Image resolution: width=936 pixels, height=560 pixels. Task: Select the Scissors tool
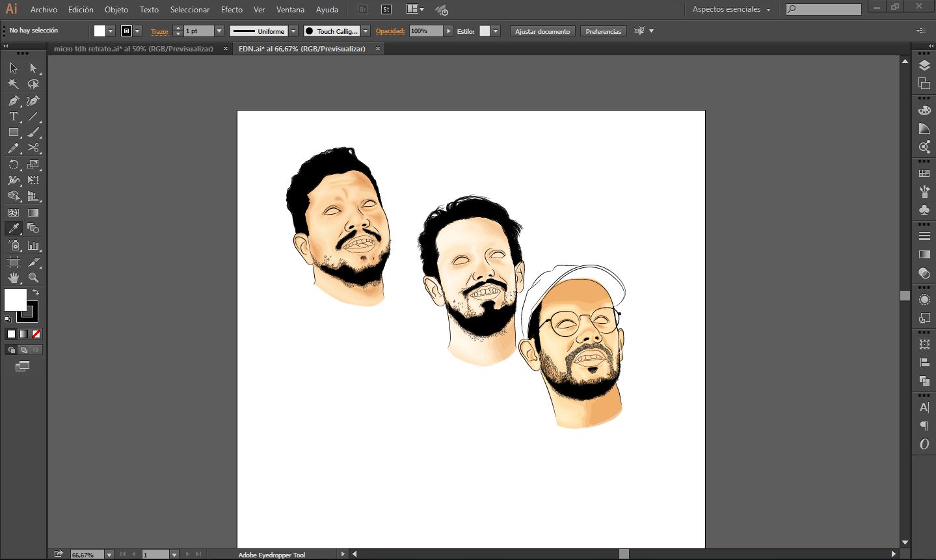(33, 148)
